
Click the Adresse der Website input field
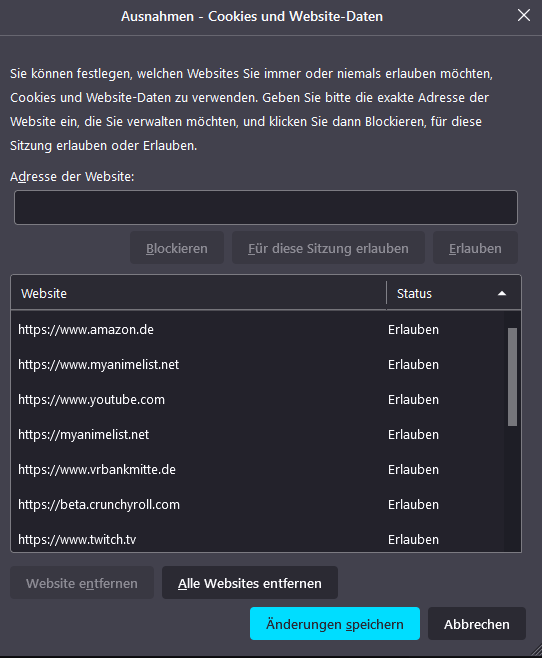pos(266,207)
